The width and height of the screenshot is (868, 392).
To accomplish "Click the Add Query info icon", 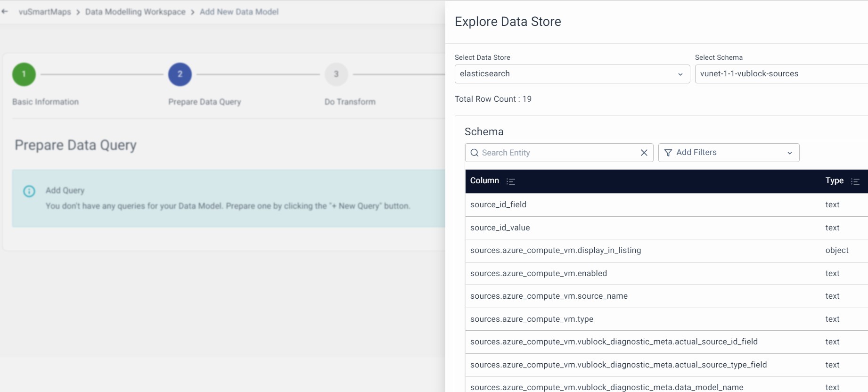I will [29, 191].
